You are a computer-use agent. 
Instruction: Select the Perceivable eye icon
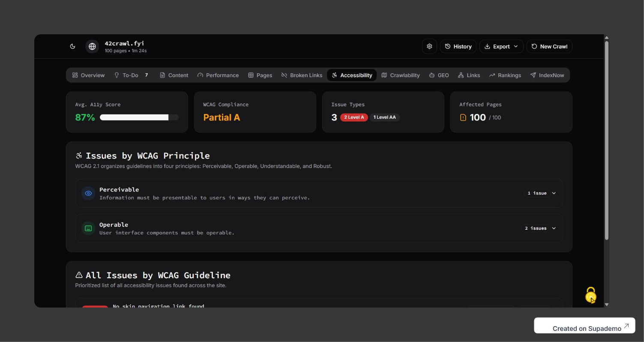88,193
